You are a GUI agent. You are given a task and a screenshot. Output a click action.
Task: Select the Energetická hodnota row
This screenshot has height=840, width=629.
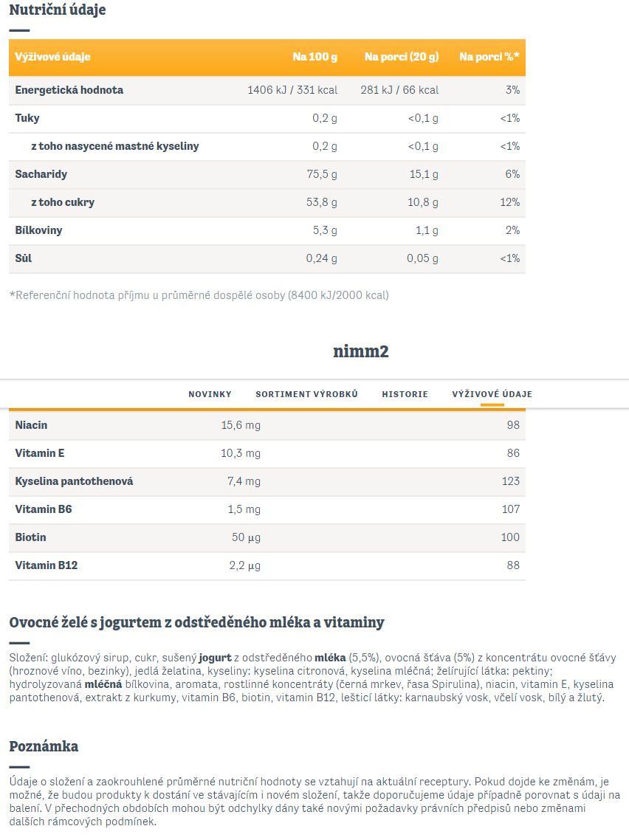pyautogui.click(x=267, y=90)
